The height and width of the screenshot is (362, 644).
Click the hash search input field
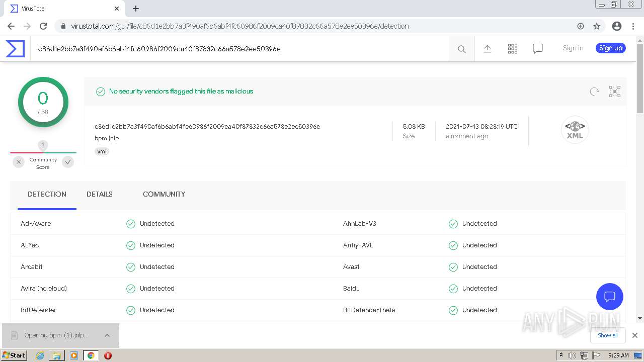pos(239,49)
